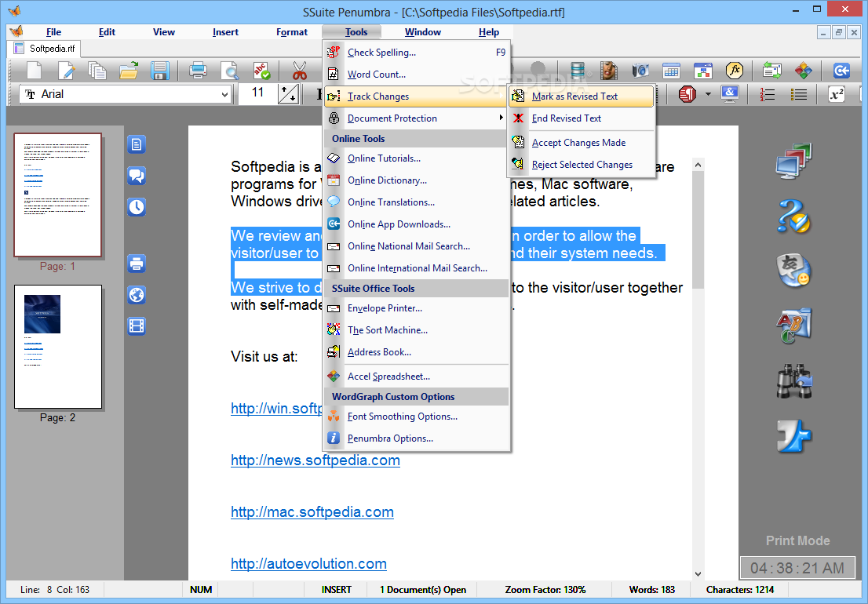Click the networked computers icon on right panel

(793, 161)
